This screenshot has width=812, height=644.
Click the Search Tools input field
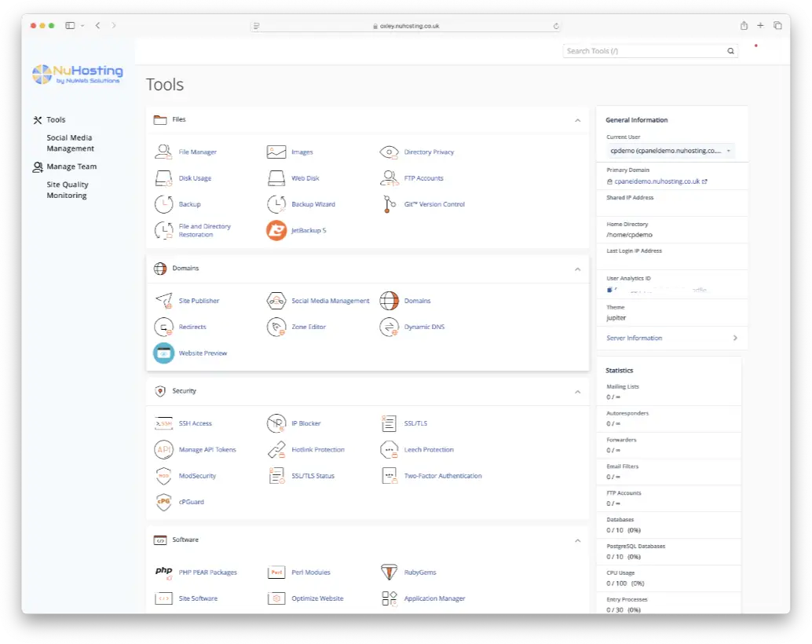(642, 51)
